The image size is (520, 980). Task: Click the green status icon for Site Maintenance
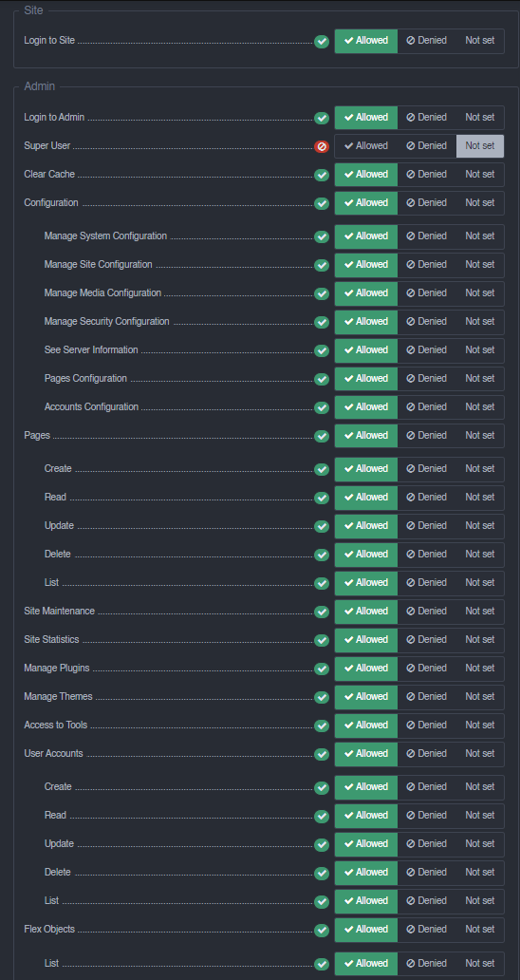point(322,612)
